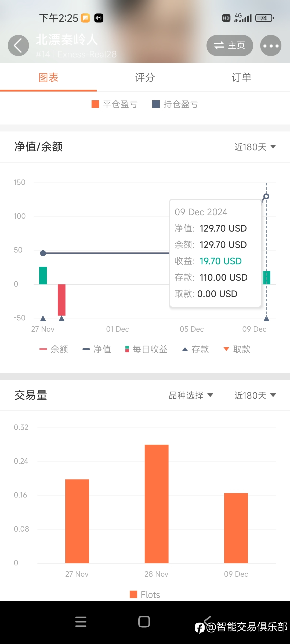Screen dimensions: 290x644
Task: Expand the 近180天 dropdown for 净值/余额
Action: point(255,147)
